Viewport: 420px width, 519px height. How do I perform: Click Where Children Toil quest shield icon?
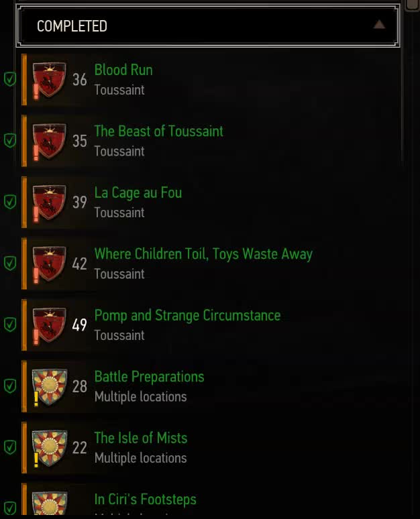pyautogui.click(x=49, y=264)
